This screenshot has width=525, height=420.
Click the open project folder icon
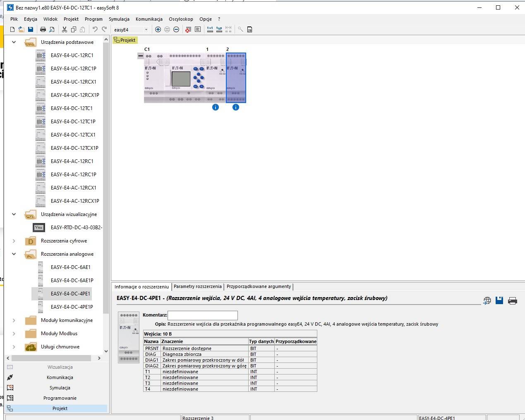point(21,29)
